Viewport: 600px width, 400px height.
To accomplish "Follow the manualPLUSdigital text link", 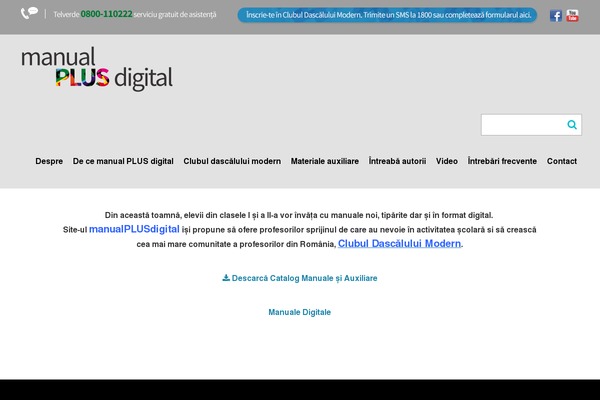I will tap(134, 229).
